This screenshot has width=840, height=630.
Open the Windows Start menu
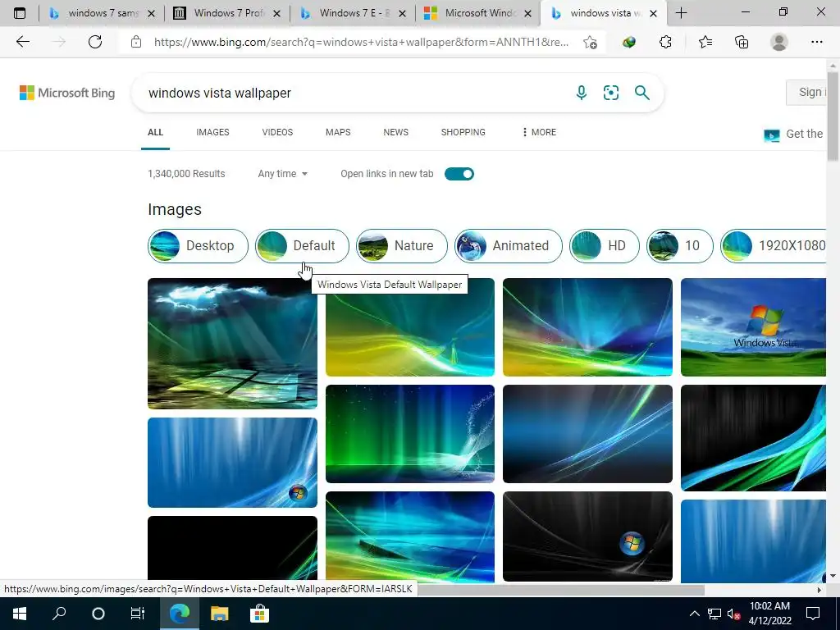point(20,614)
